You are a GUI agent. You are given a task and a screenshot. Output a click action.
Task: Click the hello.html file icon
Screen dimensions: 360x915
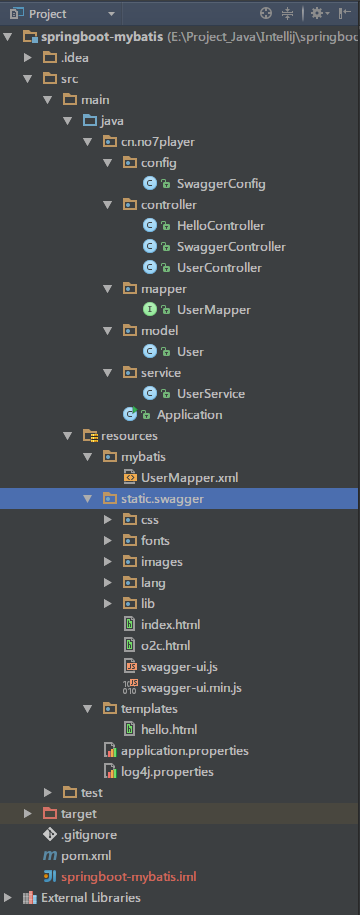pyautogui.click(x=130, y=729)
